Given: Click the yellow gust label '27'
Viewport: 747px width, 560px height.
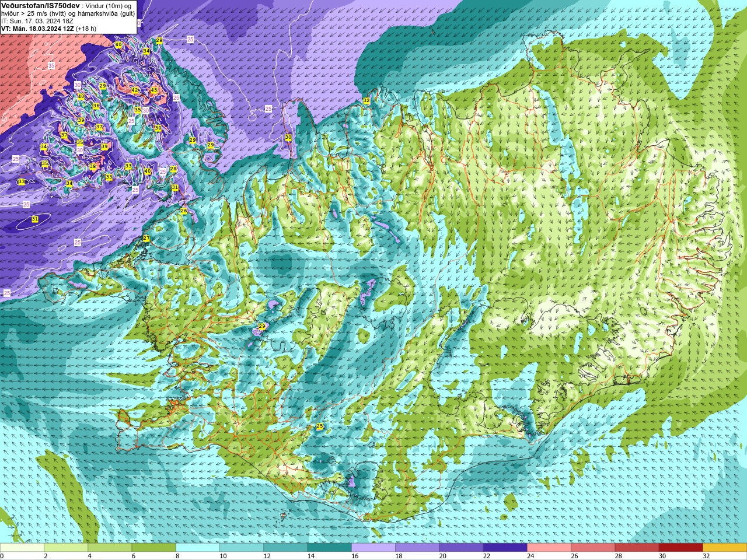Looking at the screenshot, I should point(146,238).
